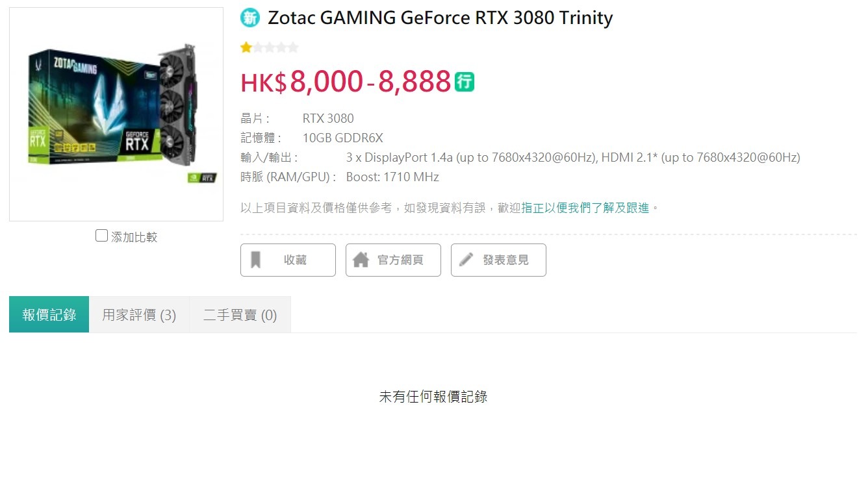Select the middle third rating star
Viewport: 868px width, 487px height.
(270, 47)
